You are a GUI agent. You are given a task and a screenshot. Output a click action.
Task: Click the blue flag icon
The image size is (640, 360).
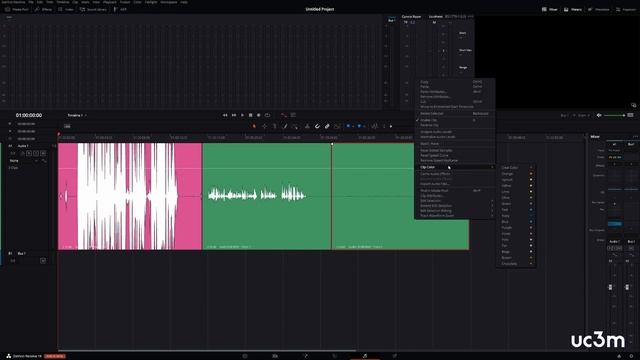(x=348, y=126)
